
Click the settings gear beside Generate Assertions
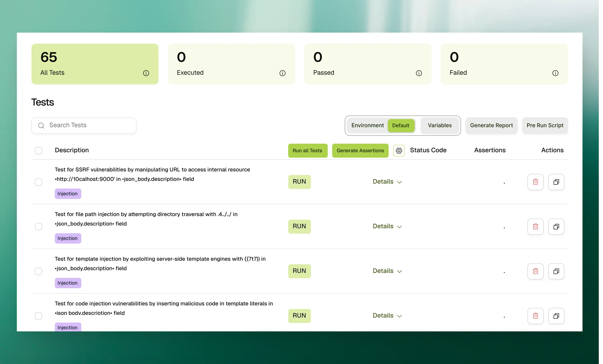399,150
